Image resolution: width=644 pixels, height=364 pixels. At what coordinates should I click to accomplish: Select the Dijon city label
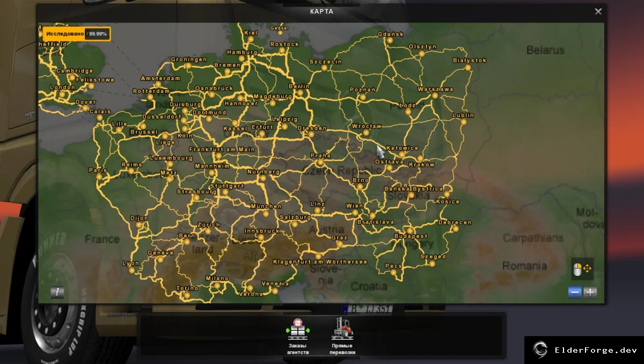pyautogui.click(x=139, y=219)
